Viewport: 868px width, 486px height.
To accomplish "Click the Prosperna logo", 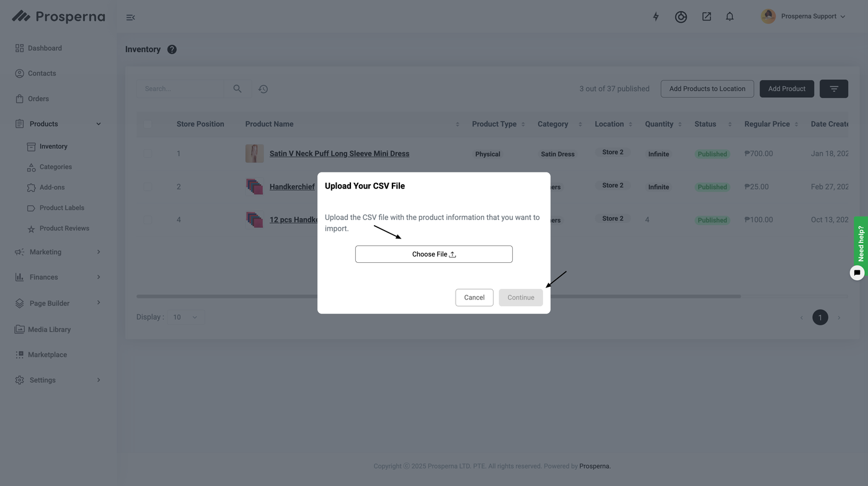I will (58, 17).
